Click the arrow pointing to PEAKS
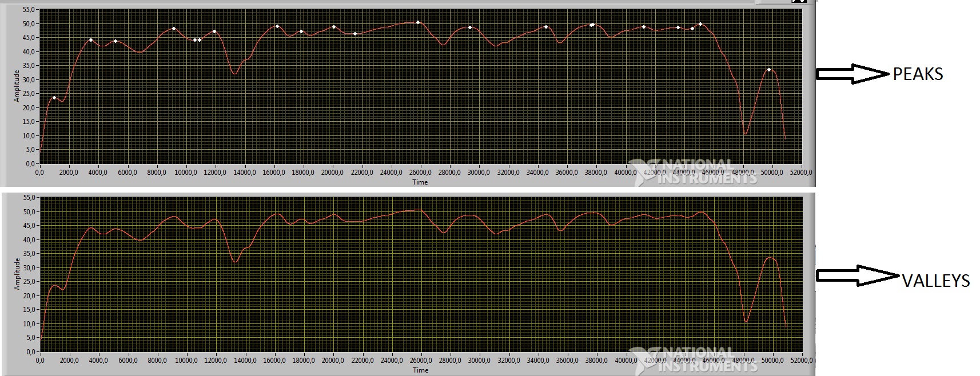Screen dimensions: 980x376 852,74
